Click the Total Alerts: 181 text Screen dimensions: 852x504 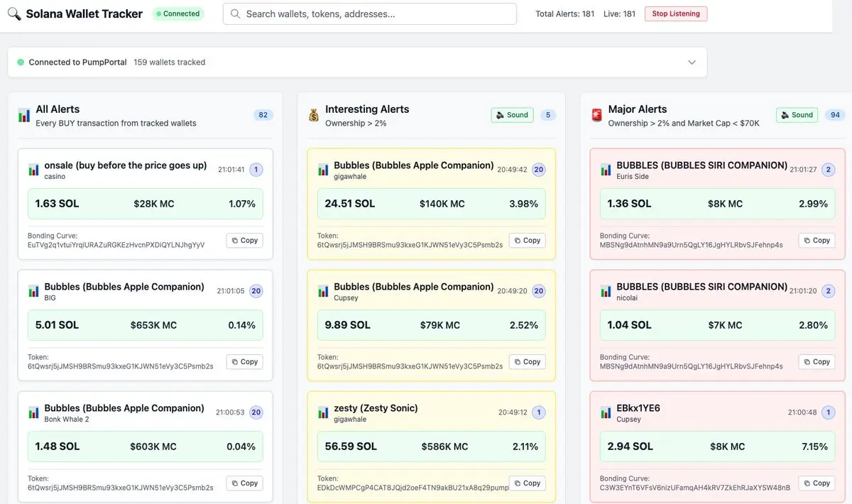click(565, 14)
